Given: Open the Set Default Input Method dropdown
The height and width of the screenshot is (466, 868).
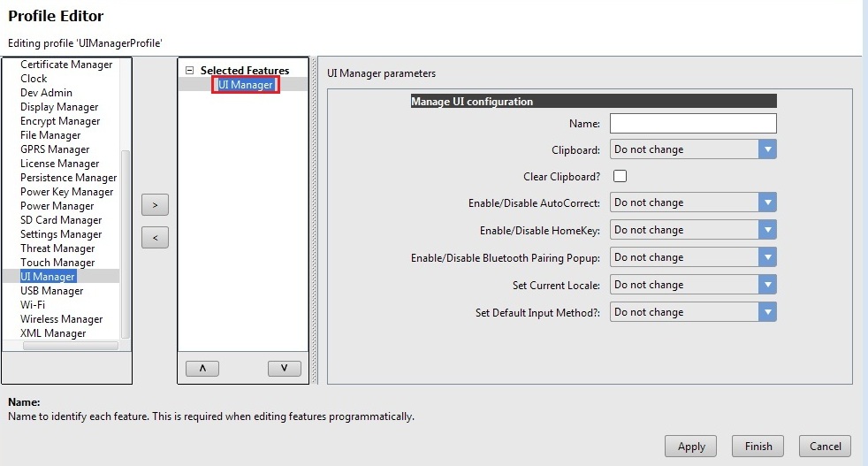Looking at the screenshot, I should click(692, 312).
